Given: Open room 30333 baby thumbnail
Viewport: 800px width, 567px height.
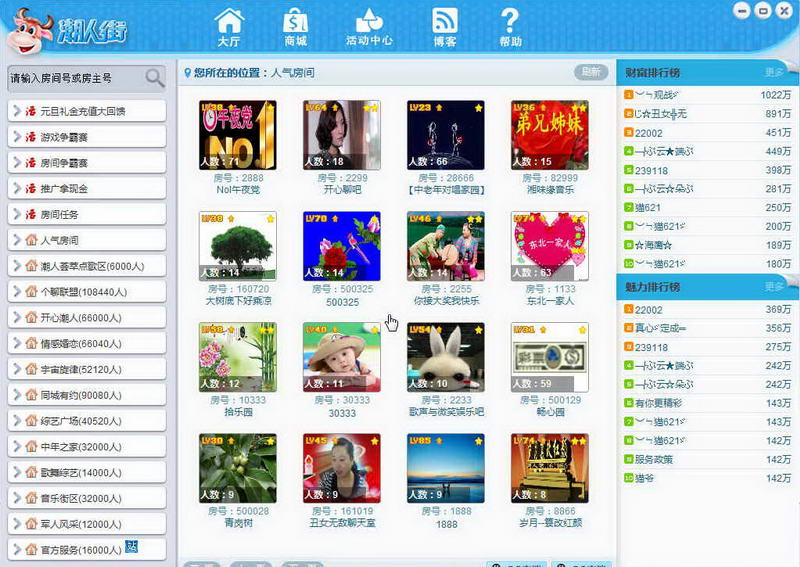Looking at the screenshot, I should [x=342, y=357].
